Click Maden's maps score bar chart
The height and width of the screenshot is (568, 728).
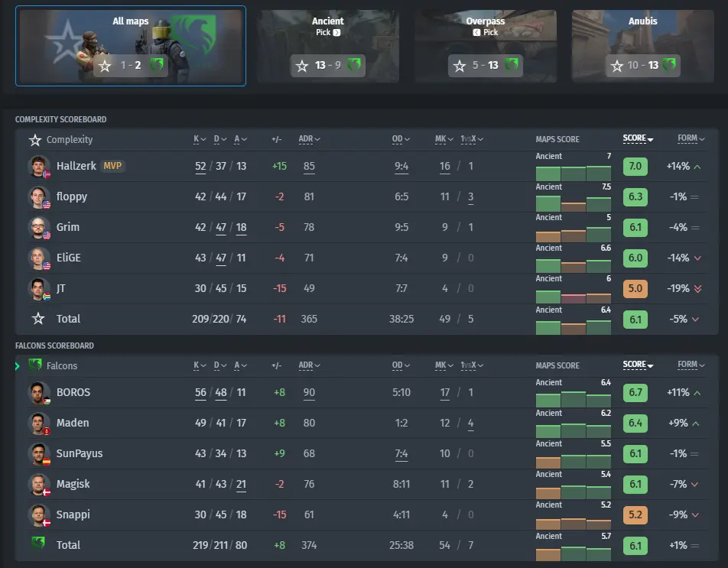click(x=574, y=430)
